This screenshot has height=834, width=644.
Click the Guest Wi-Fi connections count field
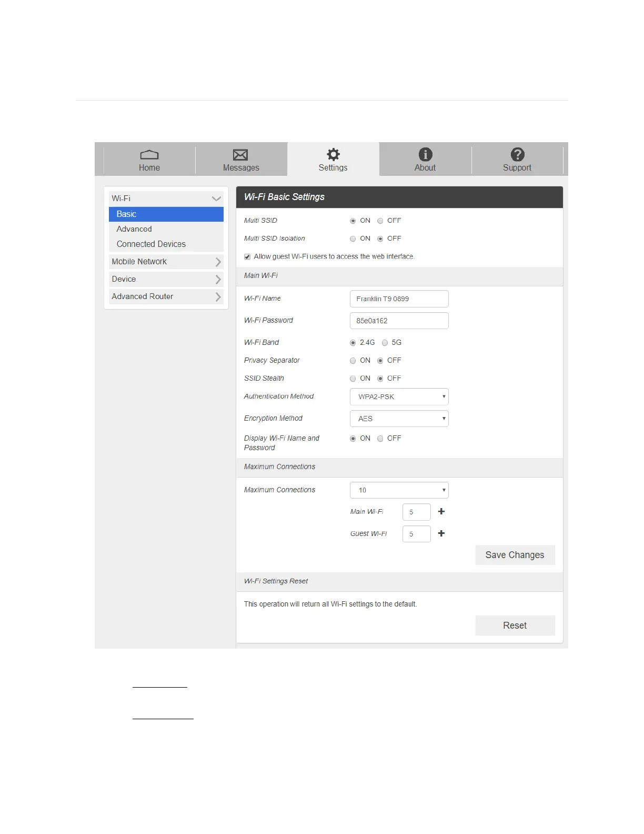(417, 534)
